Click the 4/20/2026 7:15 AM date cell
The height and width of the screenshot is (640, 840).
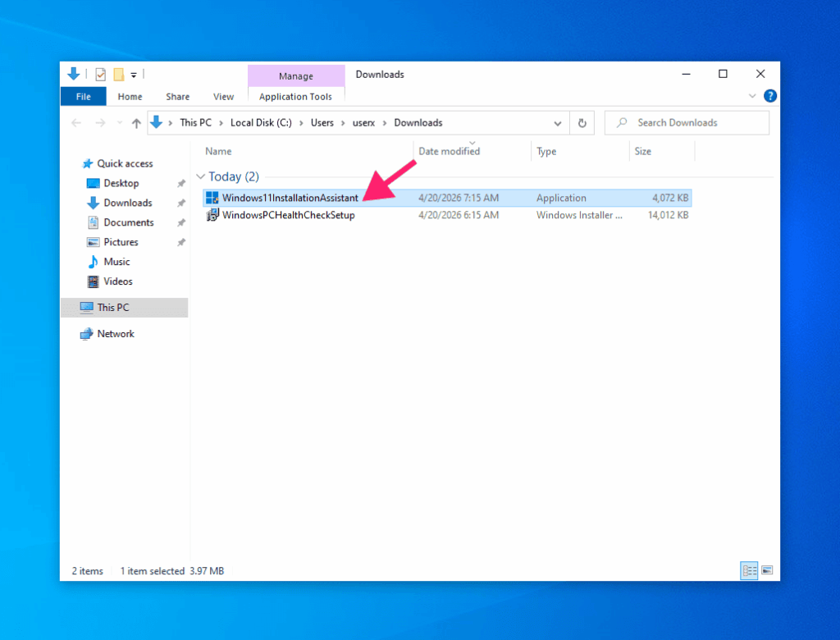459,198
